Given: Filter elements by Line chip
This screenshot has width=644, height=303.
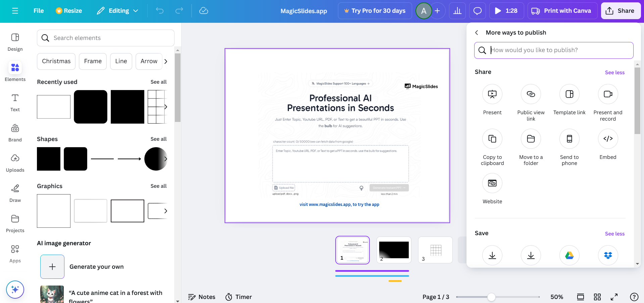Looking at the screenshot, I should [121, 61].
